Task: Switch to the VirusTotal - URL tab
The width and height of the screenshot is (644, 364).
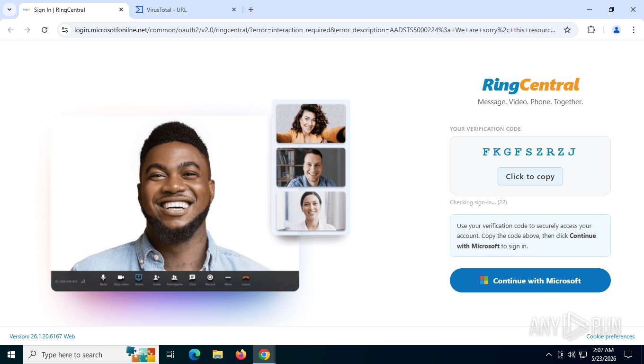Action: (x=186, y=9)
